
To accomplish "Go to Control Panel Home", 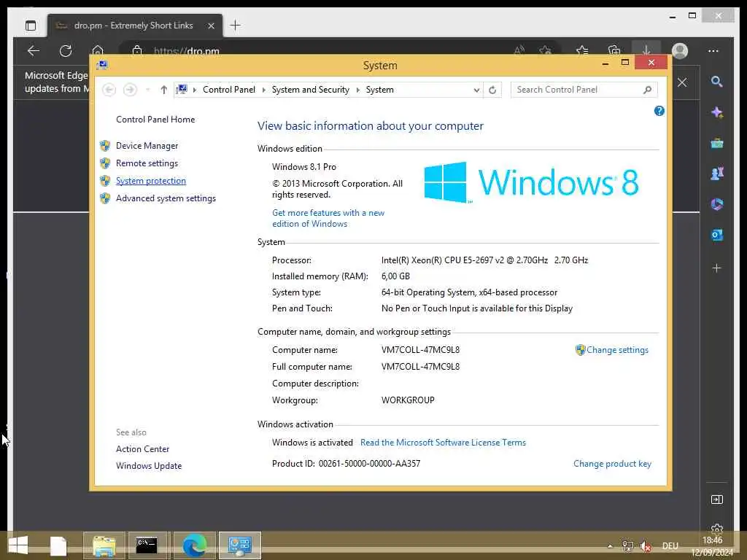I will coord(155,120).
